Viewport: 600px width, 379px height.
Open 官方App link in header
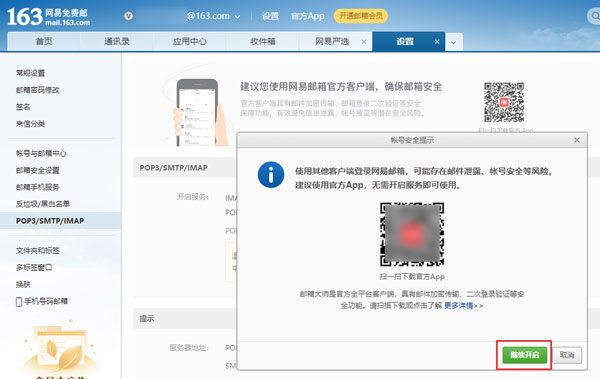point(307,16)
